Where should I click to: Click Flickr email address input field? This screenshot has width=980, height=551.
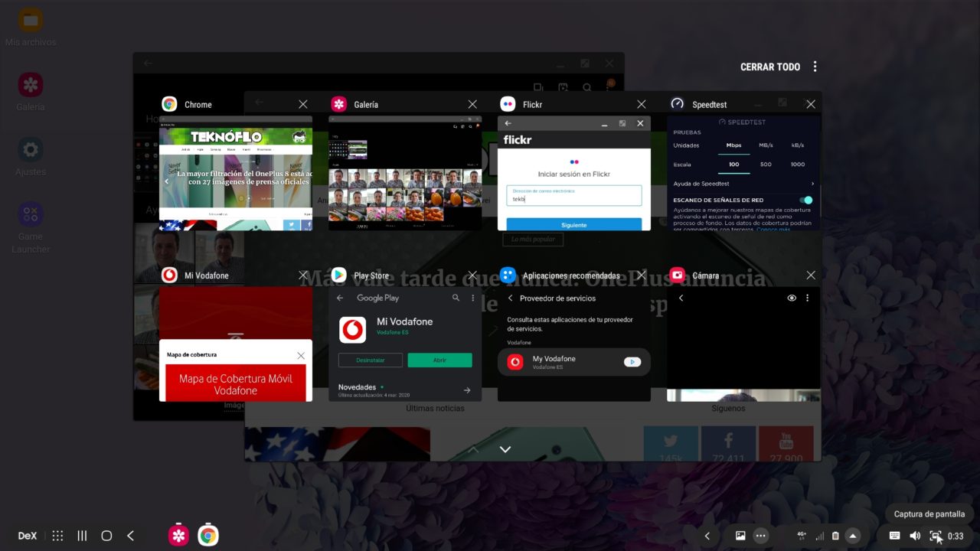[x=574, y=195]
